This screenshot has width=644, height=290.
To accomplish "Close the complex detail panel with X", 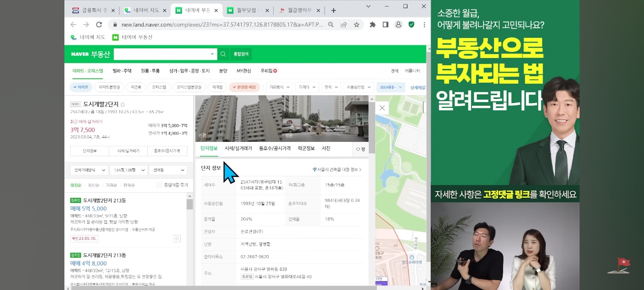I will (x=382, y=108).
